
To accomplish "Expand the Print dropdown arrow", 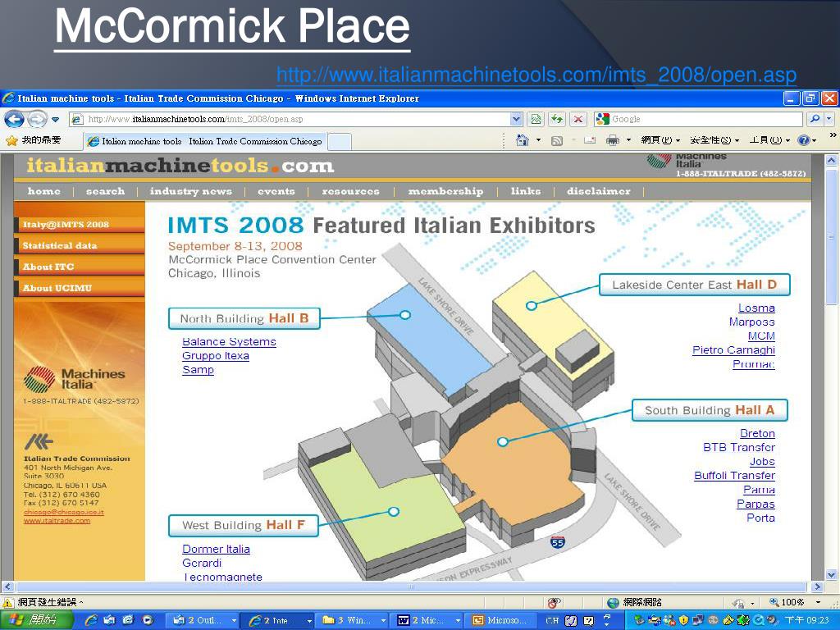I will coord(628,140).
